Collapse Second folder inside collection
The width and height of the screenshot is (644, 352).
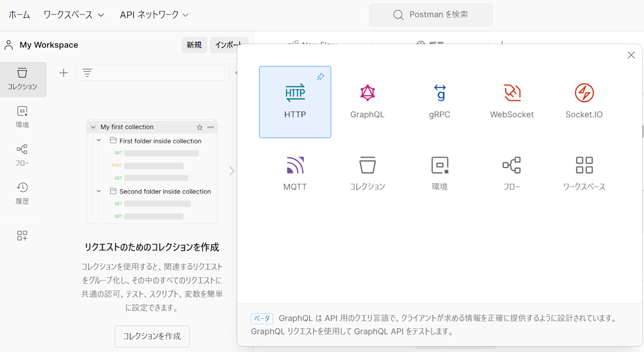click(99, 191)
